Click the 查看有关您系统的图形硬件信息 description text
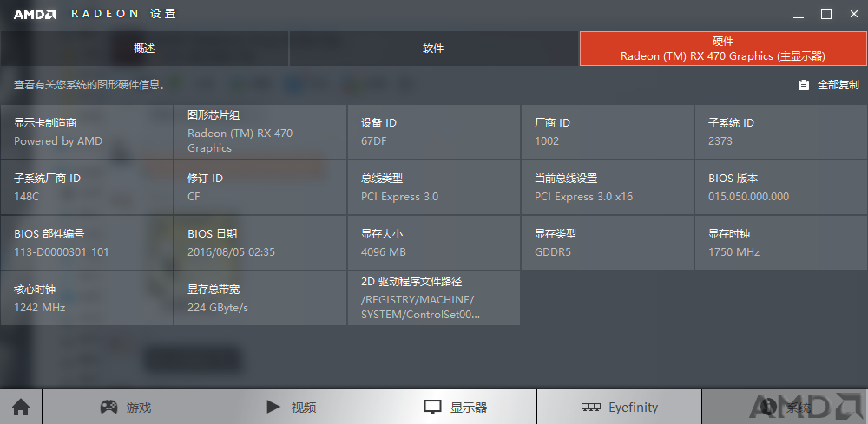This screenshot has height=424, width=868. pos(89,85)
